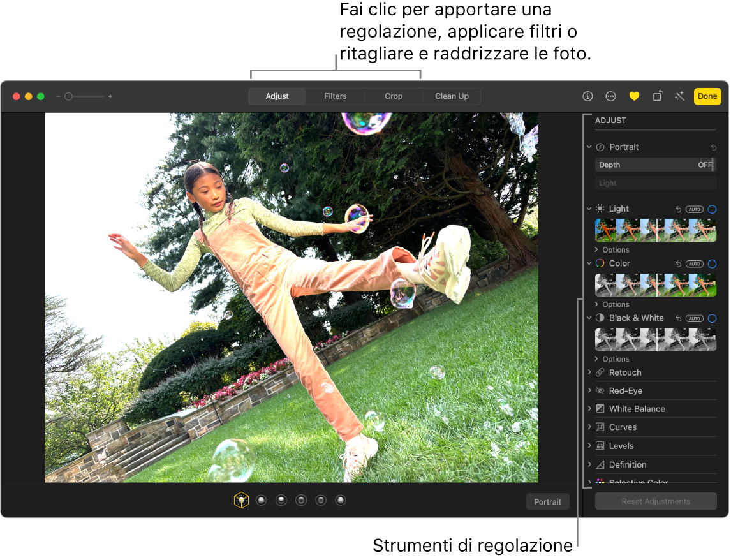This screenshot has width=731, height=560.
Task: Select the Natural Light portrait effect cube
Action: [x=241, y=500]
